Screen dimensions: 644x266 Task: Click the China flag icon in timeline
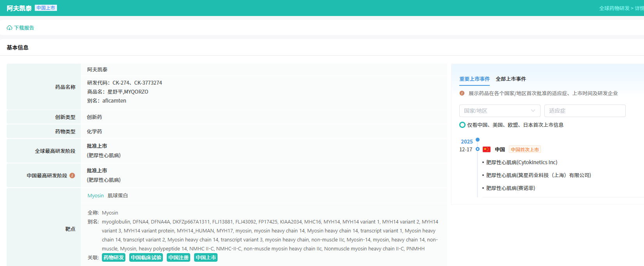coord(487,149)
